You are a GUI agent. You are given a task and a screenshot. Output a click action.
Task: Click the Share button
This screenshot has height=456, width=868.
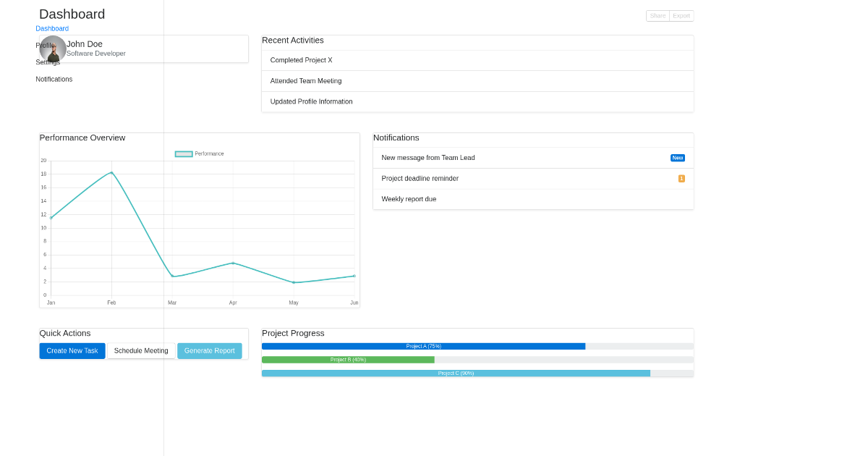(658, 15)
